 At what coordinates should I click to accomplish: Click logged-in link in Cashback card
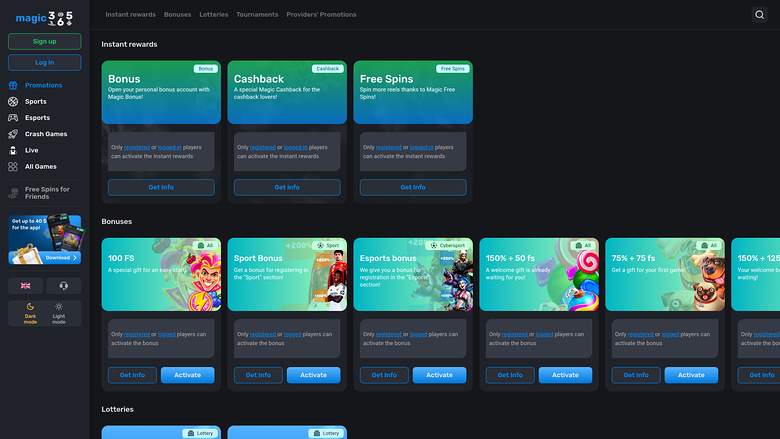pos(295,147)
